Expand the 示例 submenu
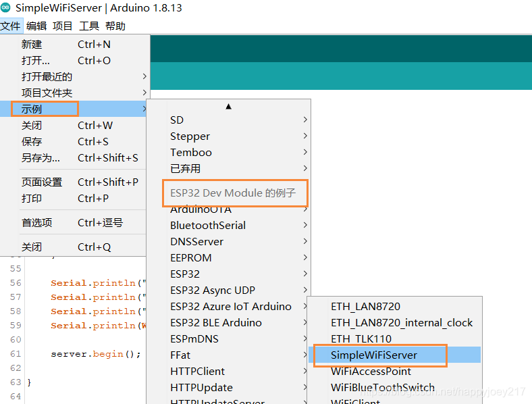The image size is (532, 404). (x=74, y=109)
